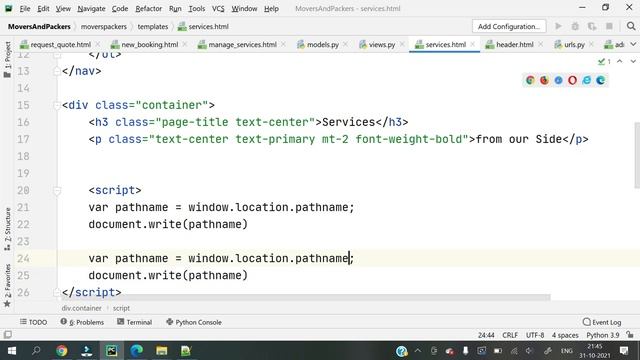Switch to header.html tab
This screenshot has height=360, width=640.
coord(514,44)
